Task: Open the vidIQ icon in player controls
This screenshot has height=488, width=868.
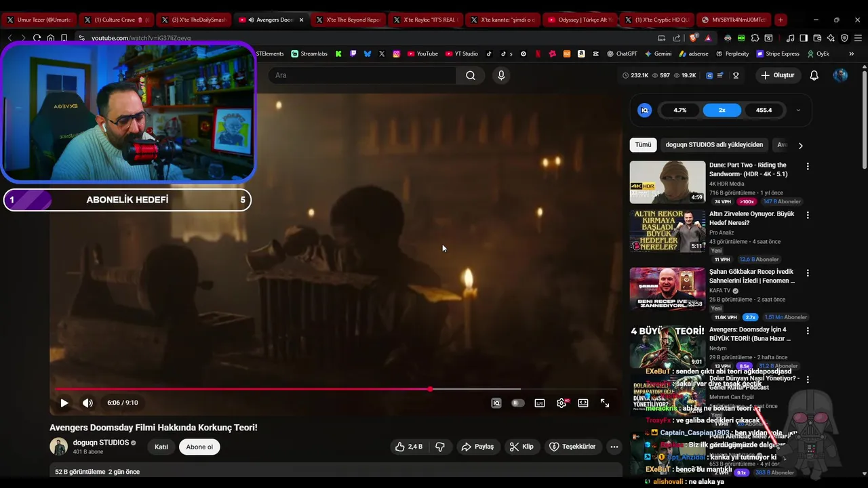Action: pyautogui.click(x=496, y=403)
